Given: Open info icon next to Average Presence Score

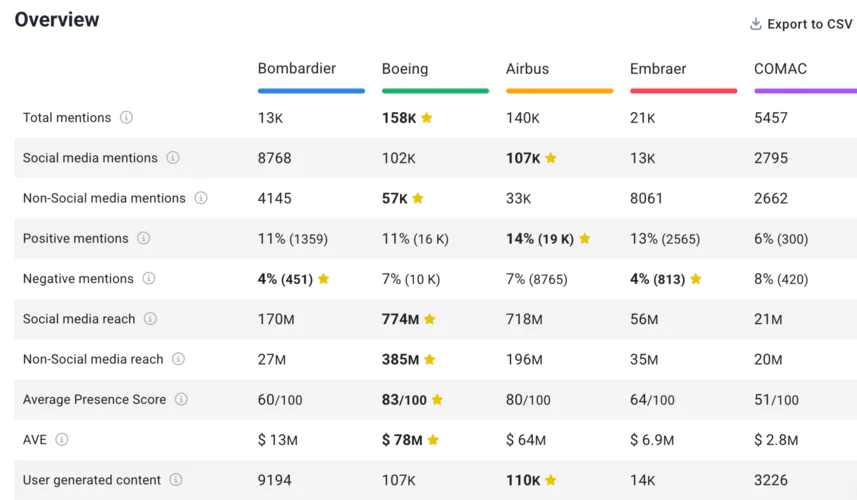Looking at the screenshot, I should tap(181, 399).
